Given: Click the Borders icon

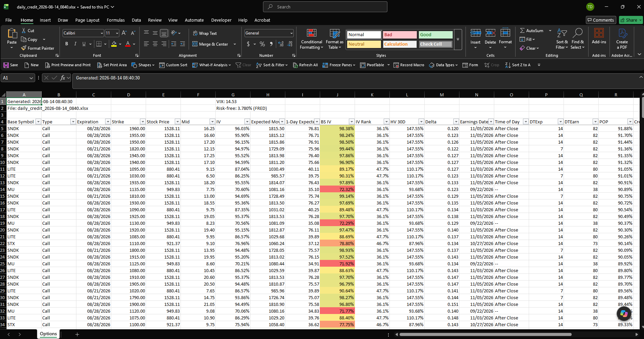Looking at the screenshot, I should (99, 44).
